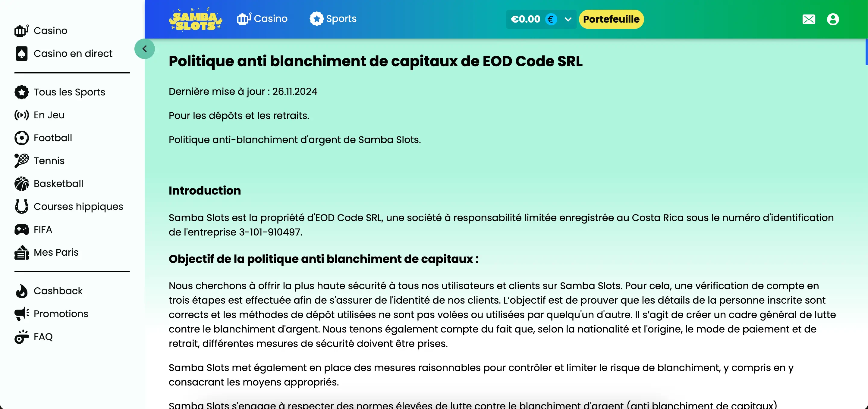Click 'Objectif de la politique anti blanchiment' heading
The width and height of the screenshot is (868, 409).
pos(323,259)
